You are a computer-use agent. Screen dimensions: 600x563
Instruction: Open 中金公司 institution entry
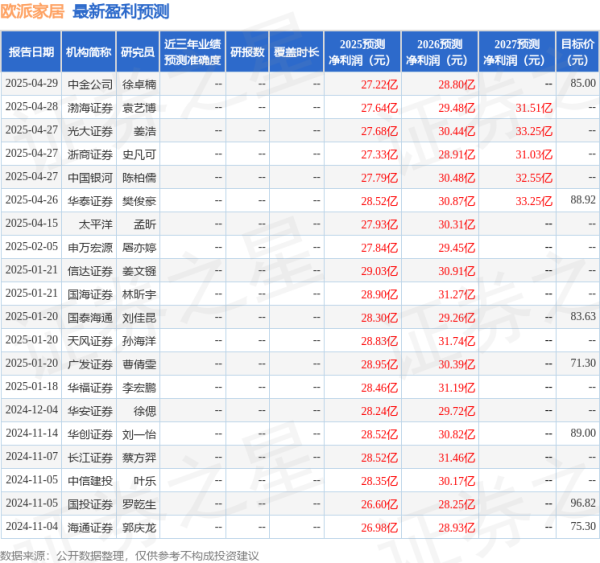coord(88,84)
